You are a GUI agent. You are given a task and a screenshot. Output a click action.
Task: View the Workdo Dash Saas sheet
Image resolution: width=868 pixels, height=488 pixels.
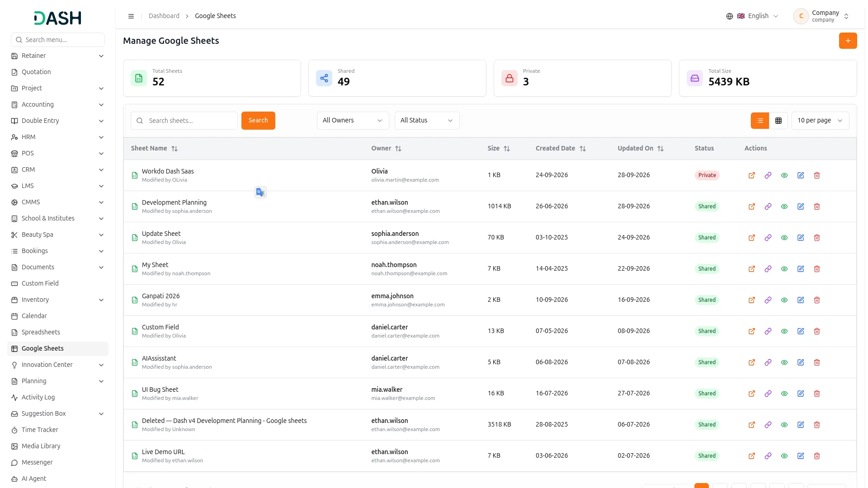click(x=784, y=175)
